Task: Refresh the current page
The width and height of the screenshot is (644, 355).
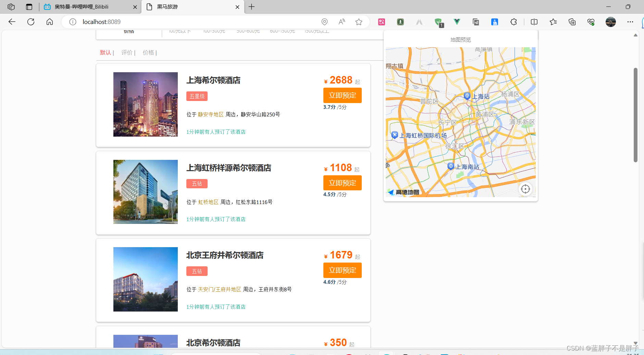Action: 31,22
